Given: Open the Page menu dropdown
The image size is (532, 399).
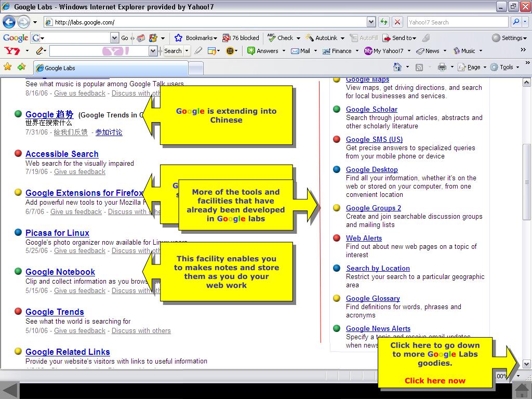Looking at the screenshot, I should [472, 67].
